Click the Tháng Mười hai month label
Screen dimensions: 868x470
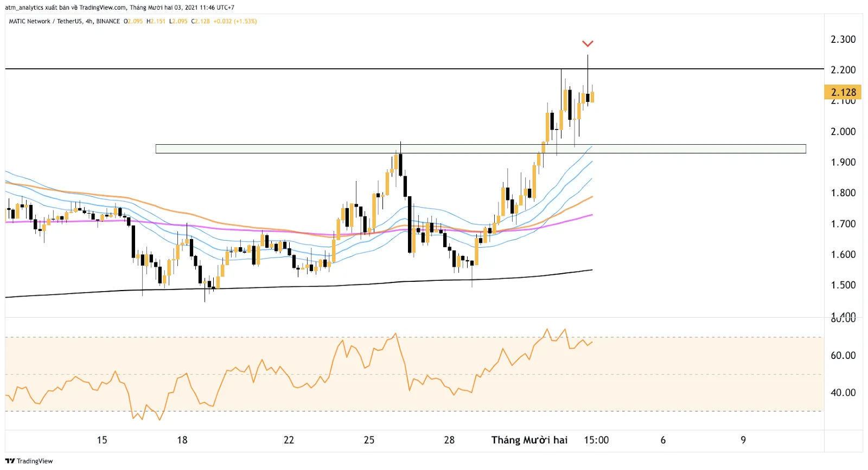(x=529, y=440)
